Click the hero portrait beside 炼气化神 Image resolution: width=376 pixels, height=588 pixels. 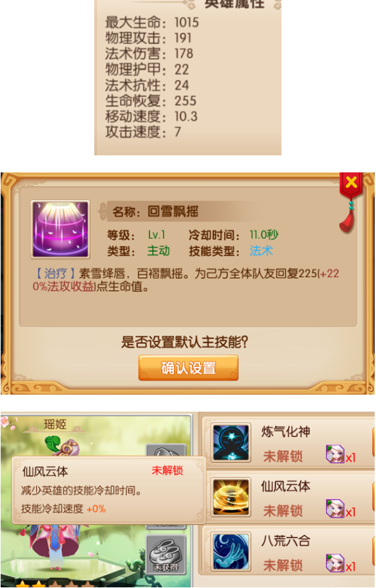click(x=335, y=454)
